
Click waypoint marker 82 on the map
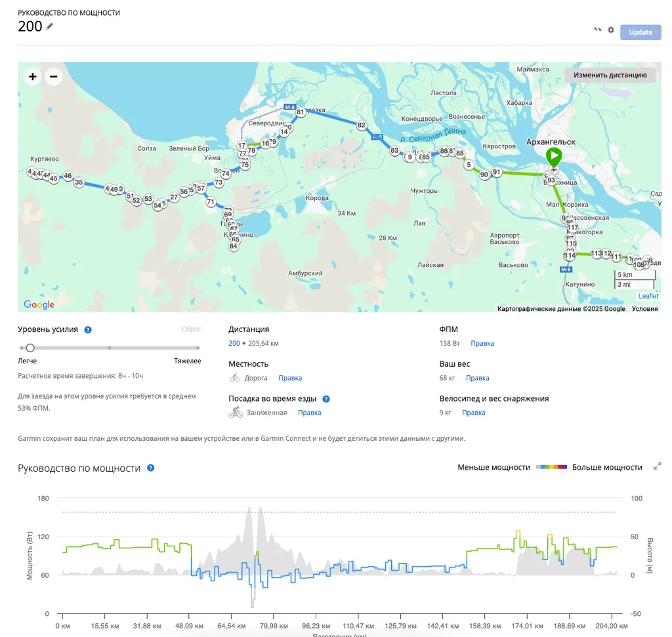tap(362, 125)
